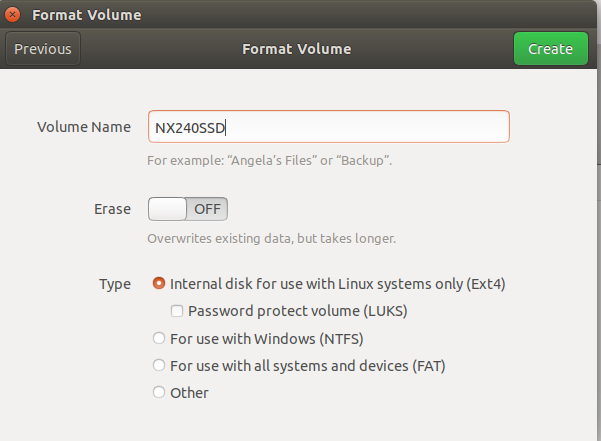The width and height of the screenshot is (601, 441).
Task: Click the Angela's Files example hint text
Action: (x=269, y=160)
